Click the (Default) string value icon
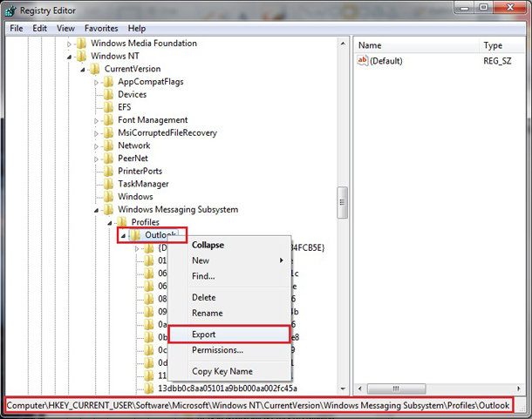Screen dimensions: 532x419 tap(362, 61)
